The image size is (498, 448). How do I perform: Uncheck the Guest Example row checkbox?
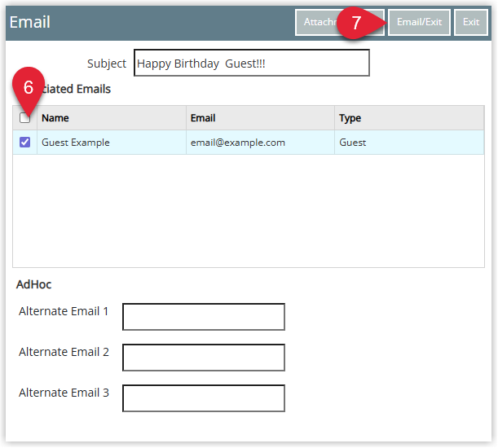click(x=24, y=143)
